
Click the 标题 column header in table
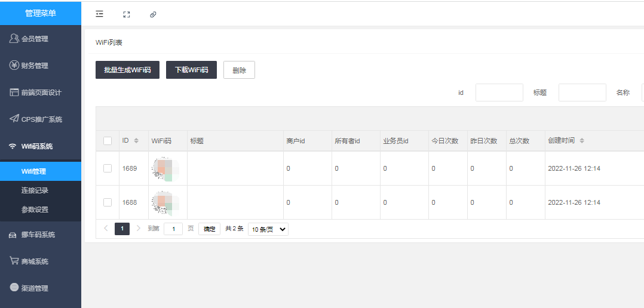pyautogui.click(x=197, y=141)
